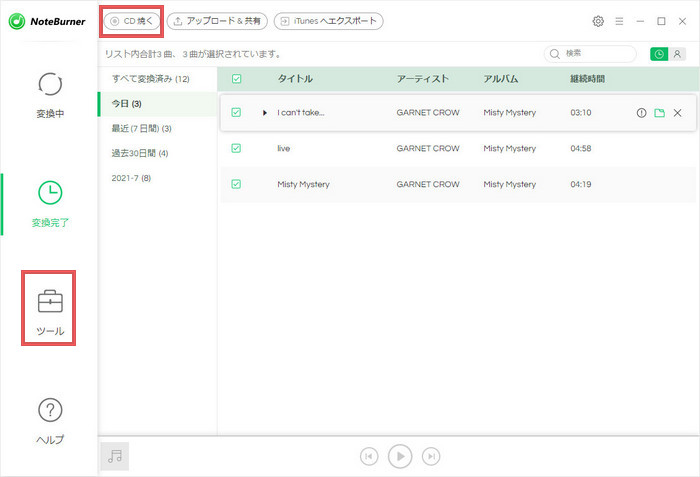Select 2021-7 (8) list
Viewport: 700px width, 477px height.
pos(157,178)
